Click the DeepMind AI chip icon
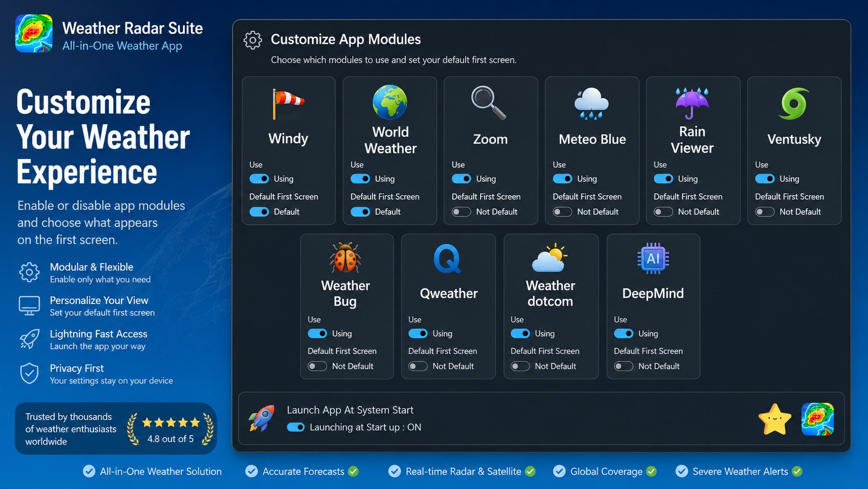The image size is (868, 489). pyautogui.click(x=653, y=258)
